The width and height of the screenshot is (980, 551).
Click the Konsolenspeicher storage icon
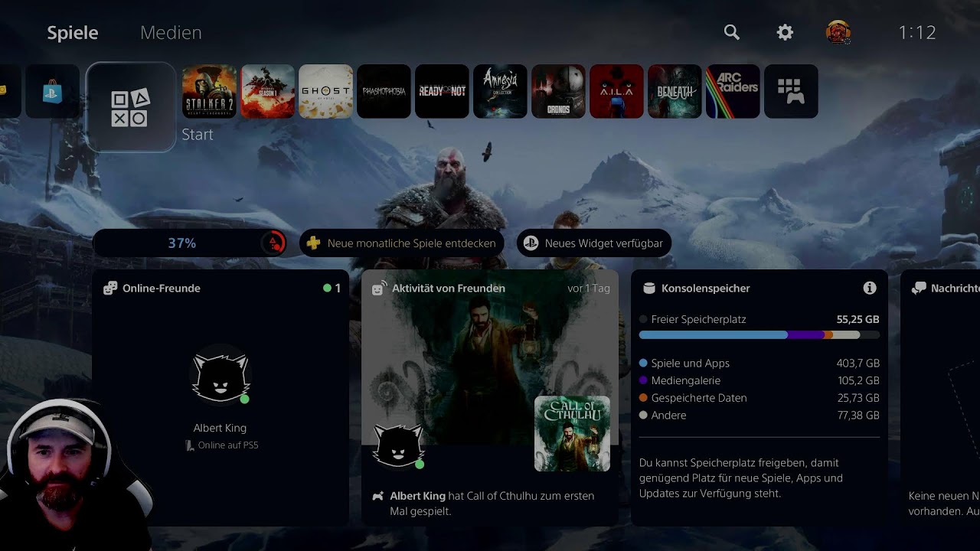649,289
